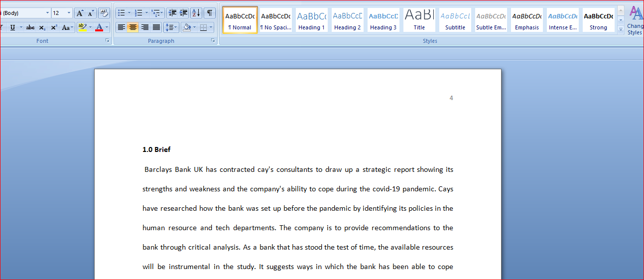
Task: Click the Line Spacing icon
Action: (171, 27)
